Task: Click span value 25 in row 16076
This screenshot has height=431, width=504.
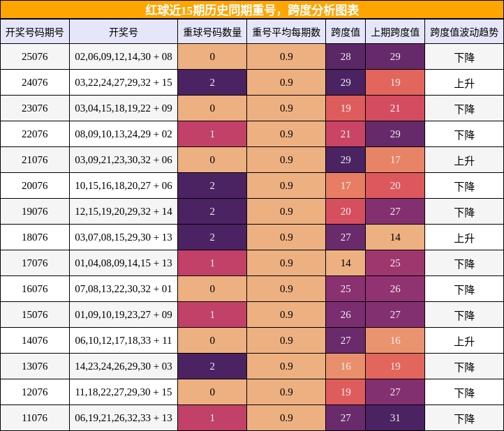Action: pos(346,289)
